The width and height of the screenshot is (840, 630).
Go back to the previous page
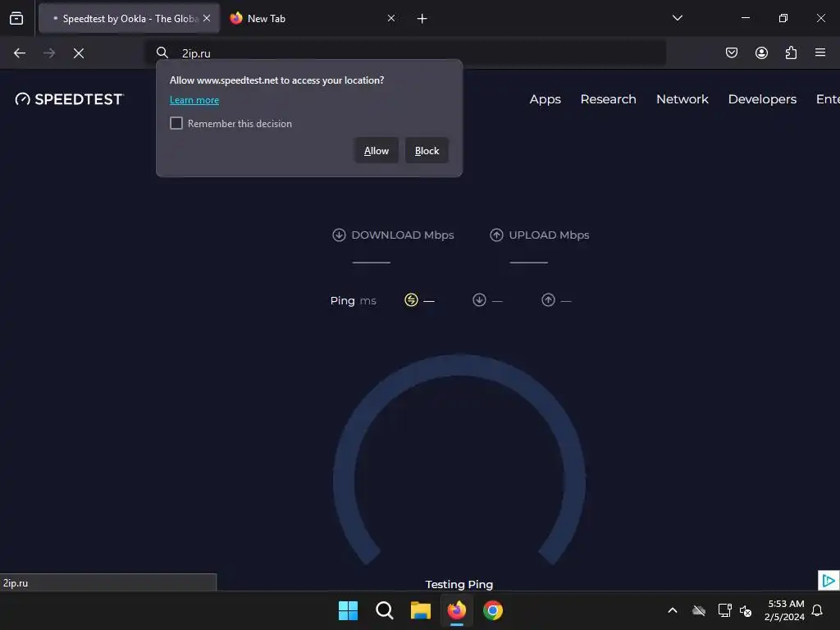pyautogui.click(x=20, y=53)
